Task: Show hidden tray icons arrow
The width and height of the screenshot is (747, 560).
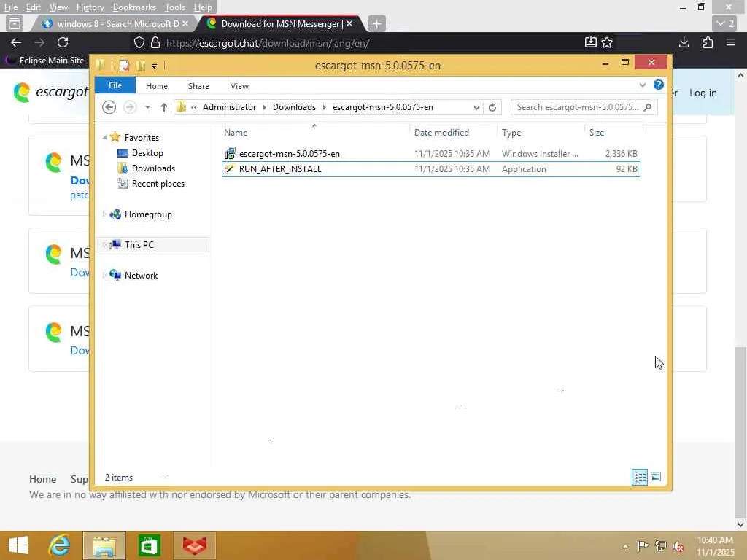Action: point(625,546)
